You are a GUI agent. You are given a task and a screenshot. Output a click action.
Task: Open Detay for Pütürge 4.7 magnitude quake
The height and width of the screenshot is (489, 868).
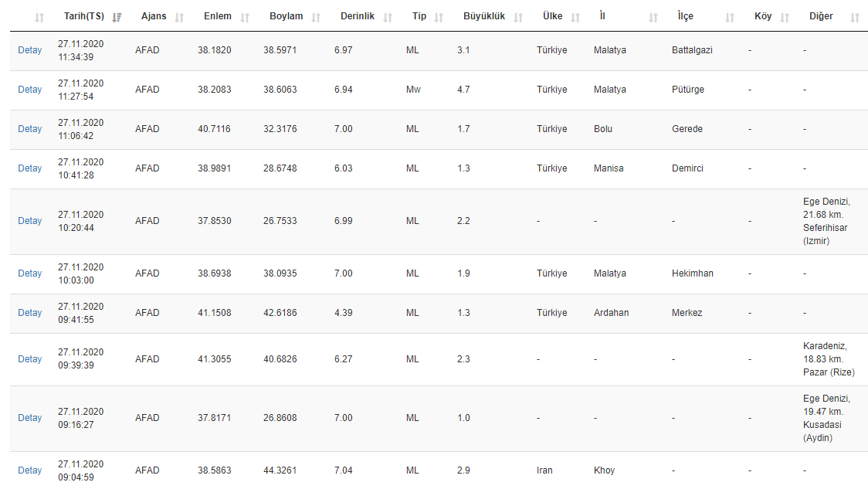(30, 90)
